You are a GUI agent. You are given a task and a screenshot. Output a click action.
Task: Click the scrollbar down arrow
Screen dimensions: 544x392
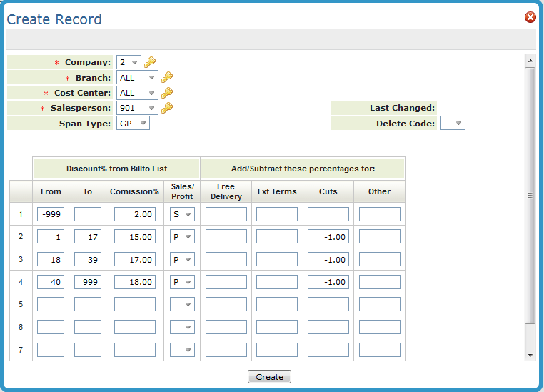(x=530, y=354)
